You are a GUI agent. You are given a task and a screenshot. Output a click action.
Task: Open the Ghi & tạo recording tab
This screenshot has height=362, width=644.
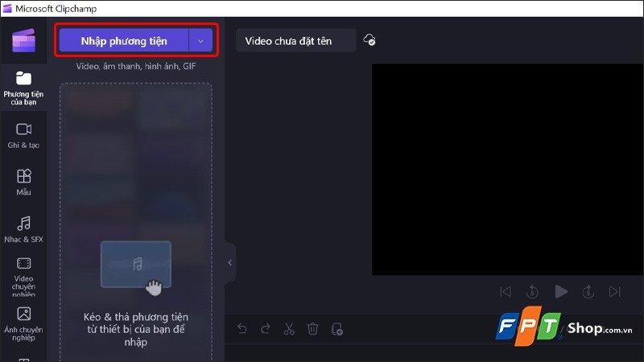23,136
